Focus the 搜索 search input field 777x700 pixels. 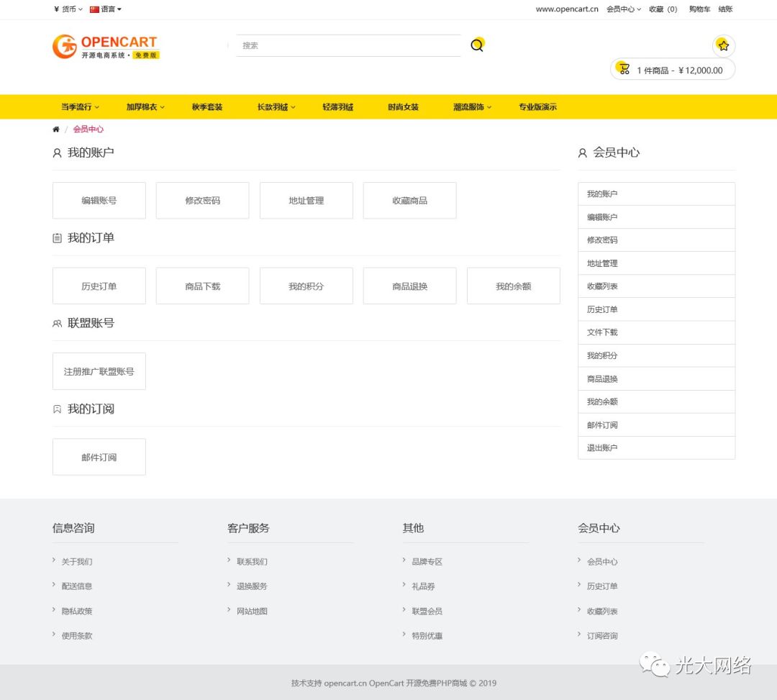(348, 45)
